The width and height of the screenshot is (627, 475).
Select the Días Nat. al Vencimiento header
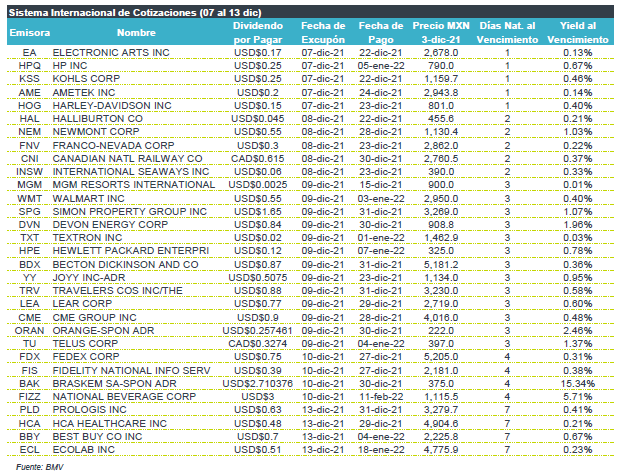tap(507, 33)
